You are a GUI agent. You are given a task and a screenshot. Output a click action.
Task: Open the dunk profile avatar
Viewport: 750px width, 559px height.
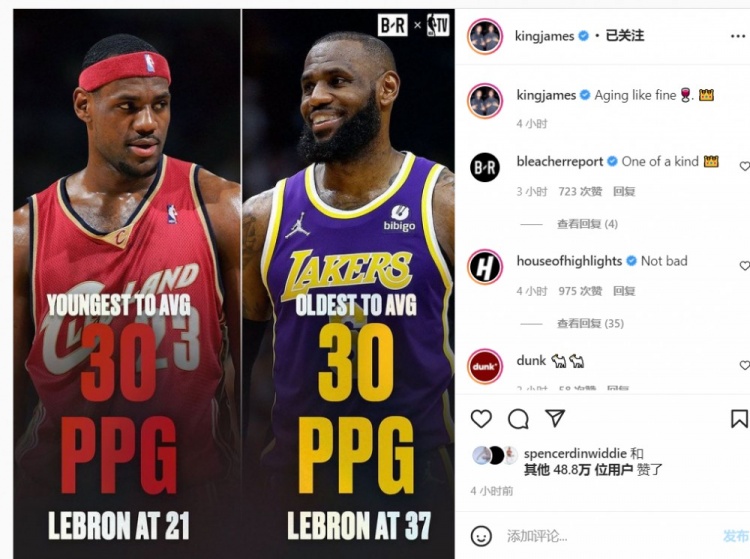[x=485, y=366]
